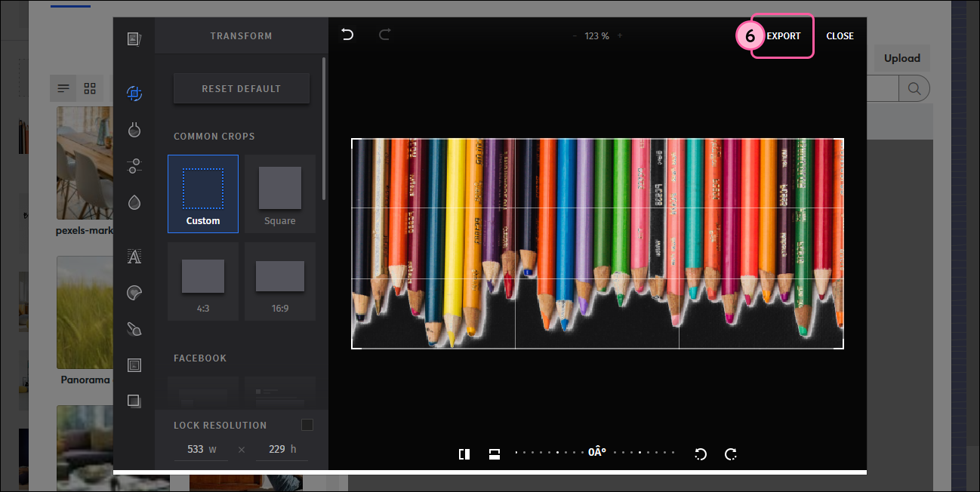The image size is (980, 492).
Task: Click the height field showing 229
Action: 282,449
